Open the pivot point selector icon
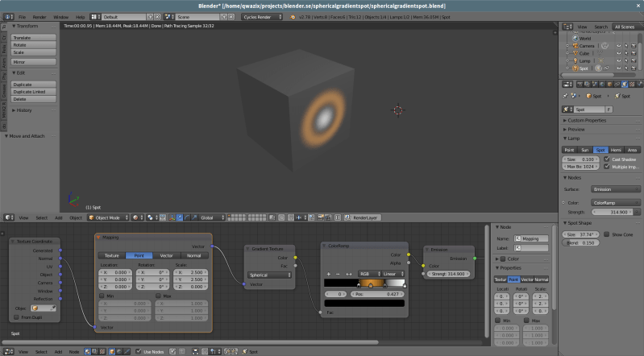Screen dimensions: 644x356 click(x=152, y=217)
